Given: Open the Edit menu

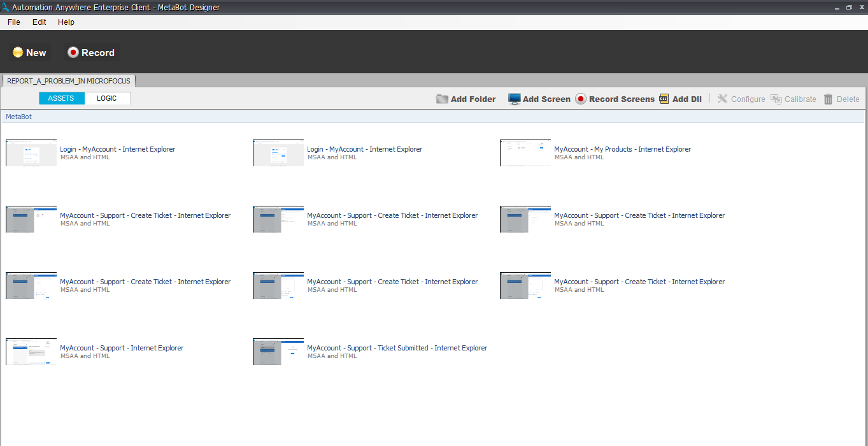Looking at the screenshot, I should pyautogui.click(x=39, y=22).
